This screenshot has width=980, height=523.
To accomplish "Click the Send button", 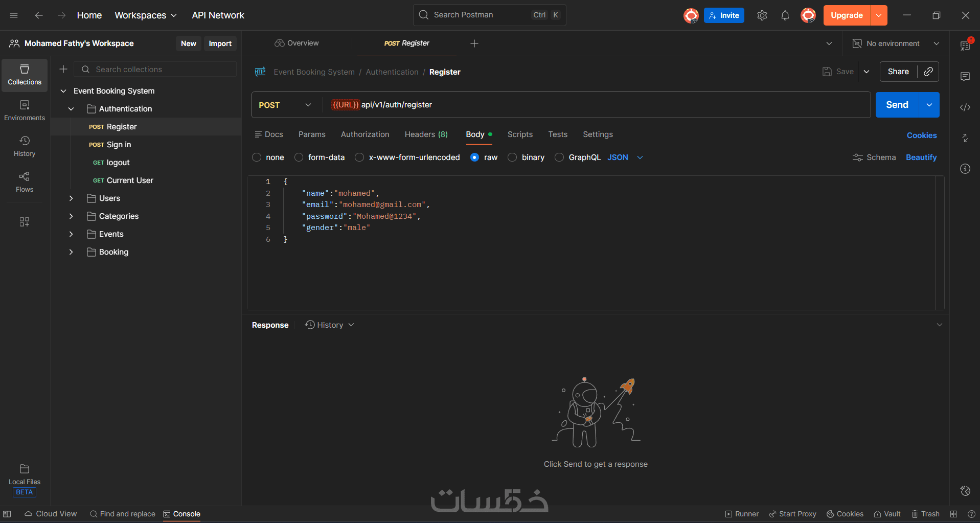I will pyautogui.click(x=897, y=105).
